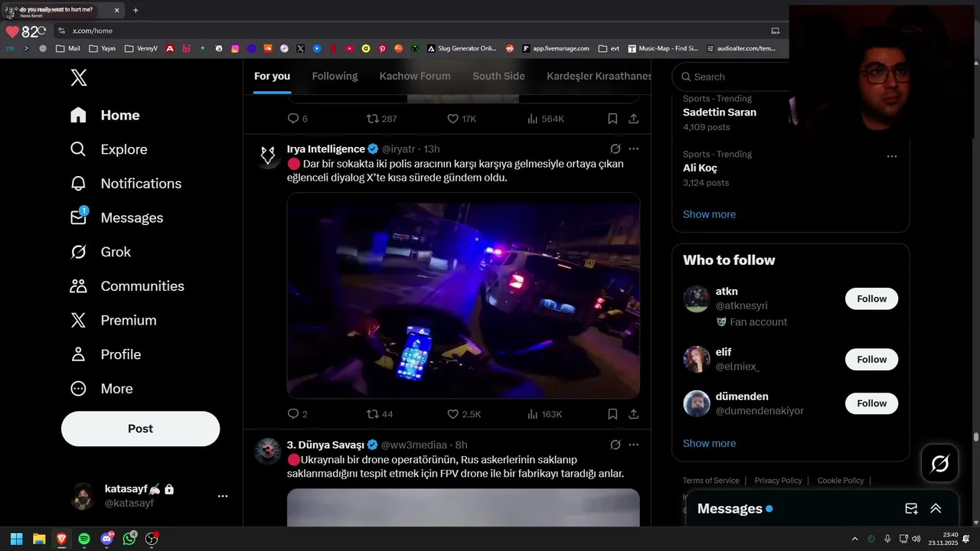
Task: Open floating Grok button
Action: click(x=940, y=463)
